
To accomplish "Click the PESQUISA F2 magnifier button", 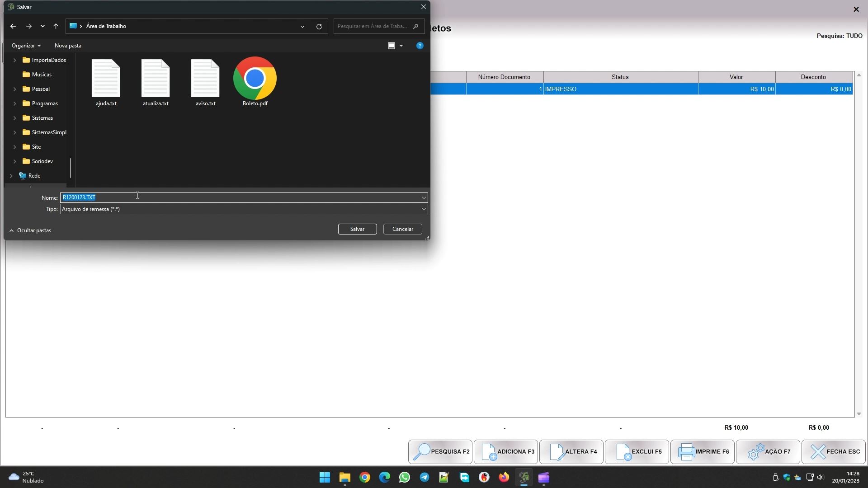I will (440, 452).
